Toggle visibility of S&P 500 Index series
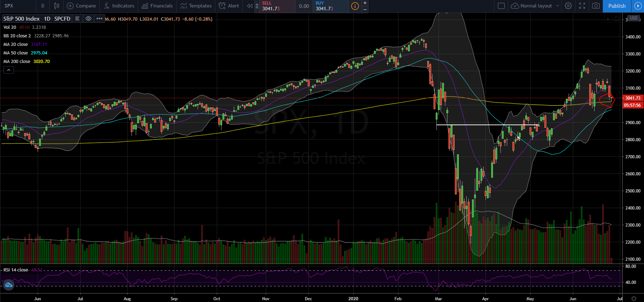644x302 pixels. point(88,18)
